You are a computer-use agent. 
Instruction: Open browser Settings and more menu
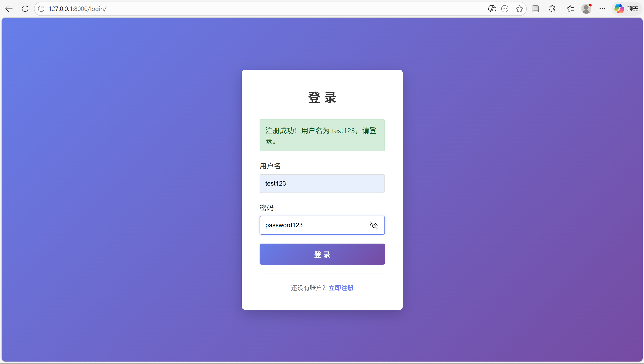[602, 9]
